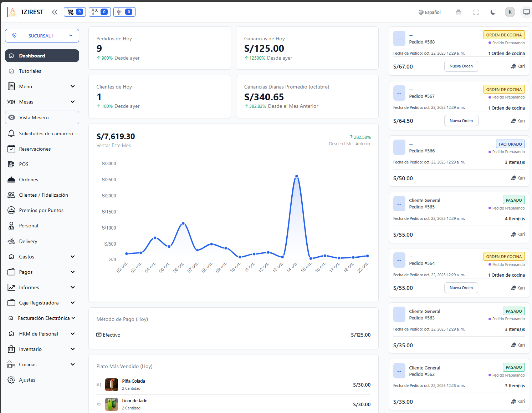Change language from Español

[x=430, y=12]
